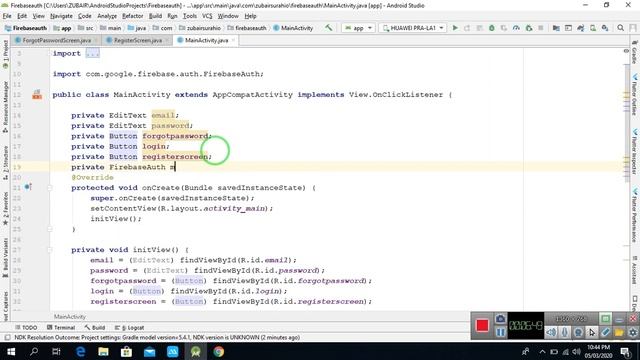Click MainActivity breadcrumb in navigation bar
Image resolution: width=640 pixels, height=360 pixels.
tap(293, 28)
